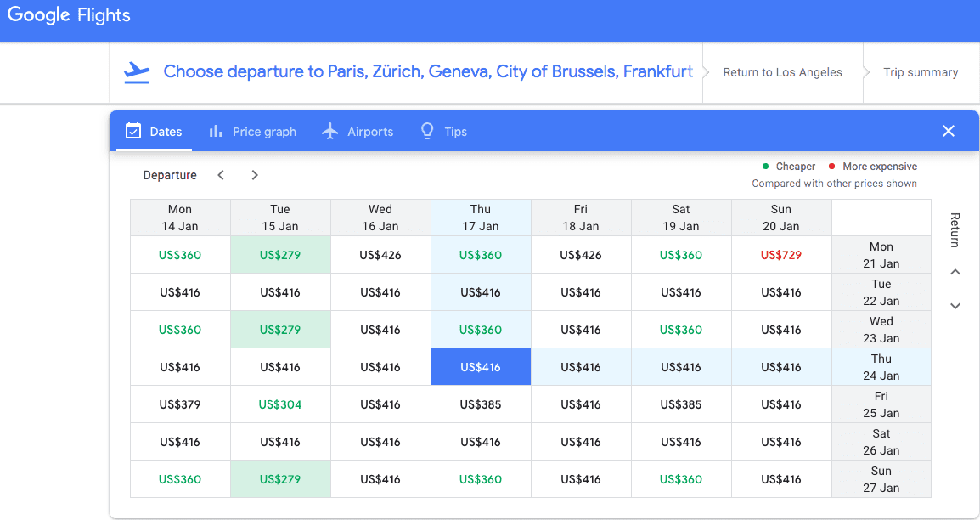980x520 pixels.
Task: Select Sun 20 Jan column header
Action: point(781,218)
